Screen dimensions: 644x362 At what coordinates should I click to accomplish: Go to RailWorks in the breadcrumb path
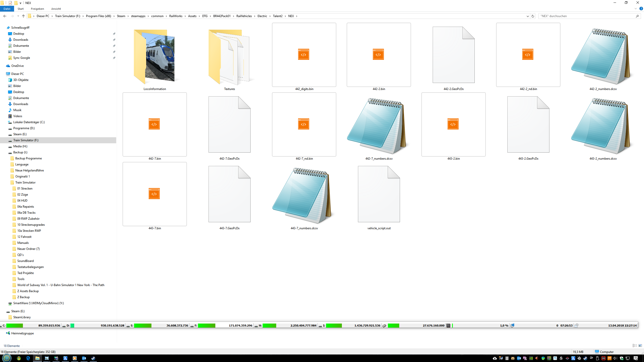pos(176,16)
